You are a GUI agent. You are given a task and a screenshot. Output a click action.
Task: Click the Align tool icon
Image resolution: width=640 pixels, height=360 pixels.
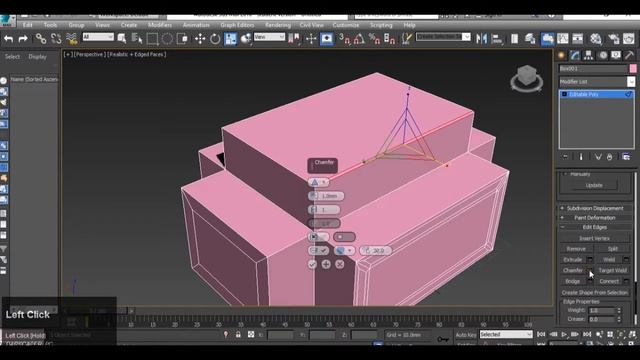pyautogui.click(x=497, y=39)
